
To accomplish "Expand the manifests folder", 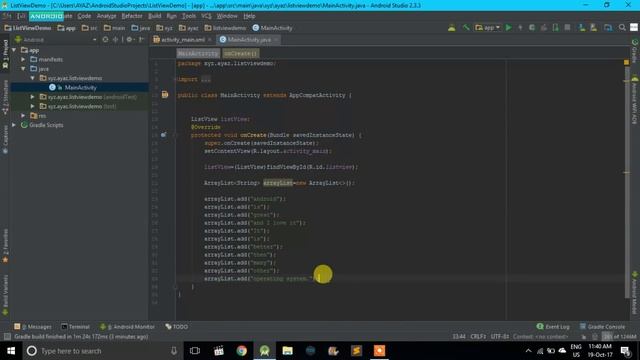I will 23,59.
